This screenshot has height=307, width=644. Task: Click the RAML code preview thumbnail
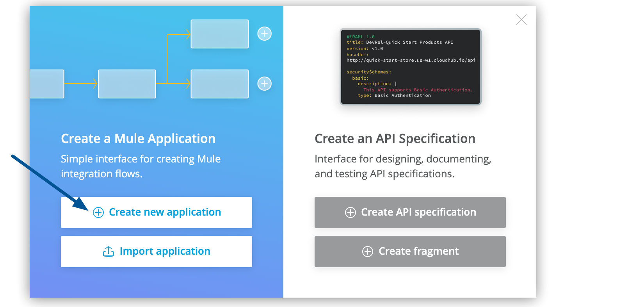pos(411,67)
